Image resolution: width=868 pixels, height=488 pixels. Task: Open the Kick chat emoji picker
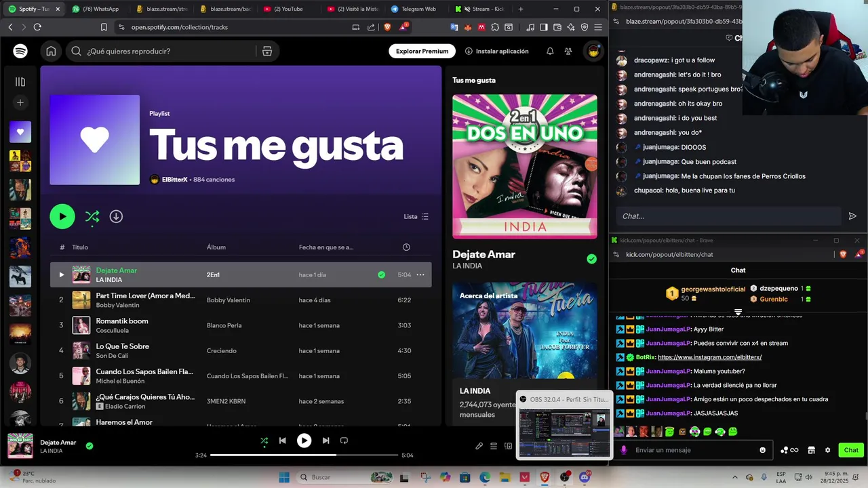(x=763, y=450)
